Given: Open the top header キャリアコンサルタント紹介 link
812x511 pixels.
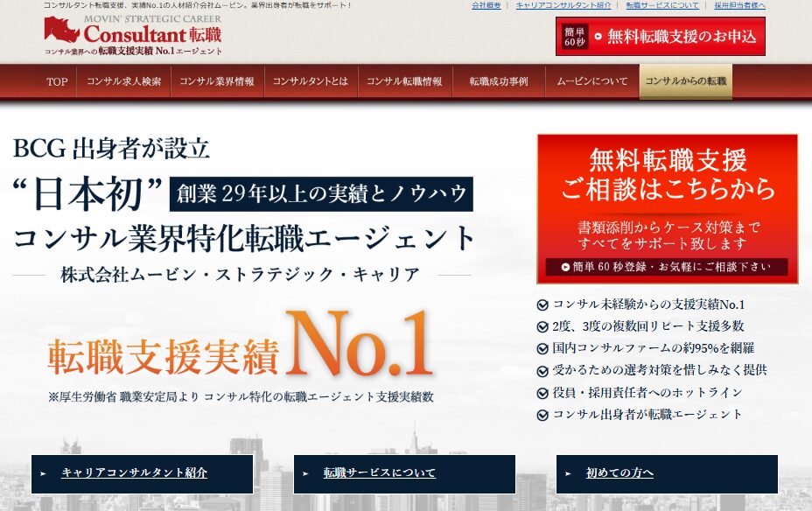Looking at the screenshot, I should click(x=563, y=5).
